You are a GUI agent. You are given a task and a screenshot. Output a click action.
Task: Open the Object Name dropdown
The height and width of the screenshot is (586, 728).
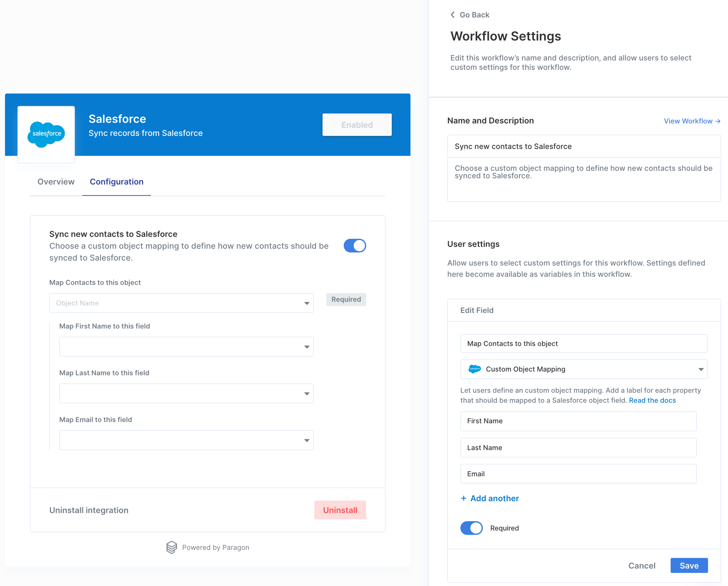(x=182, y=303)
